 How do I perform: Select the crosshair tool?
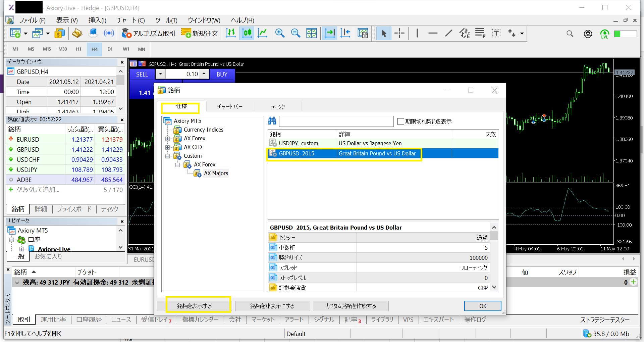[399, 33]
